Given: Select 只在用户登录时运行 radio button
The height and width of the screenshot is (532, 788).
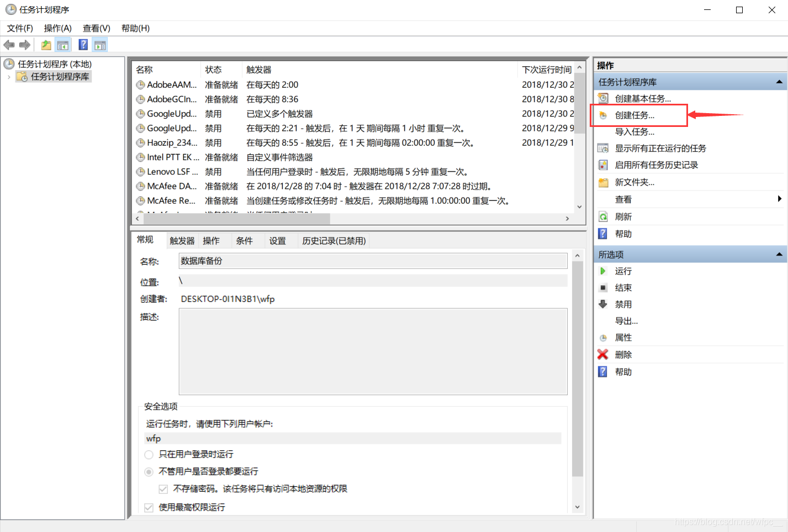Looking at the screenshot, I should click(x=149, y=455).
